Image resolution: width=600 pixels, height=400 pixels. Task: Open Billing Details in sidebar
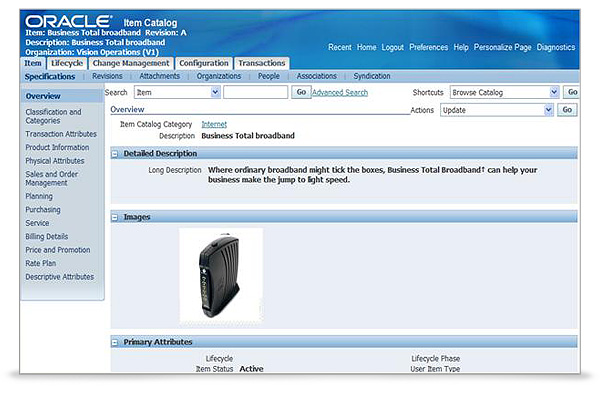pos(47,237)
